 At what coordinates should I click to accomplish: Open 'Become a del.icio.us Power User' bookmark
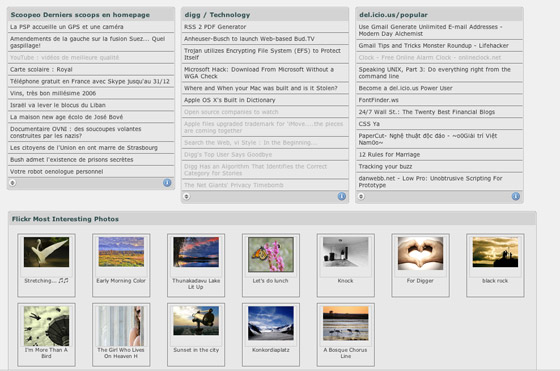point(405,88)
